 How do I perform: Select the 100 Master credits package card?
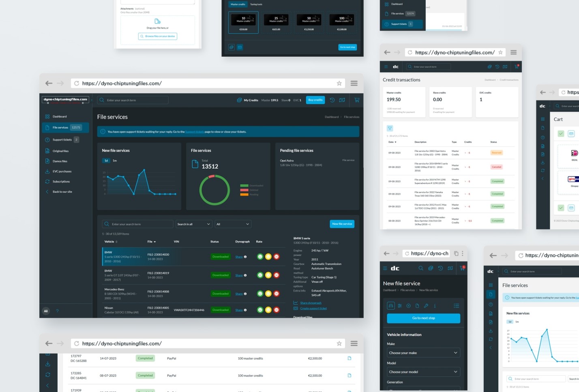(342, 23)
